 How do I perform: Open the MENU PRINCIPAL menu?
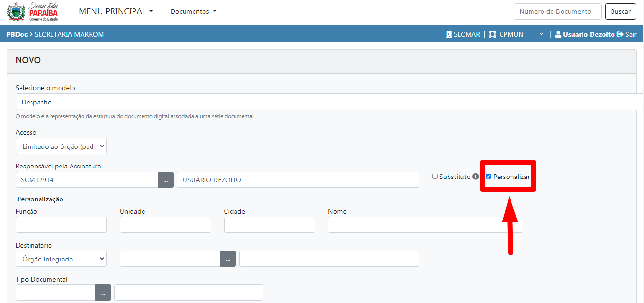[x=116, y=11]
